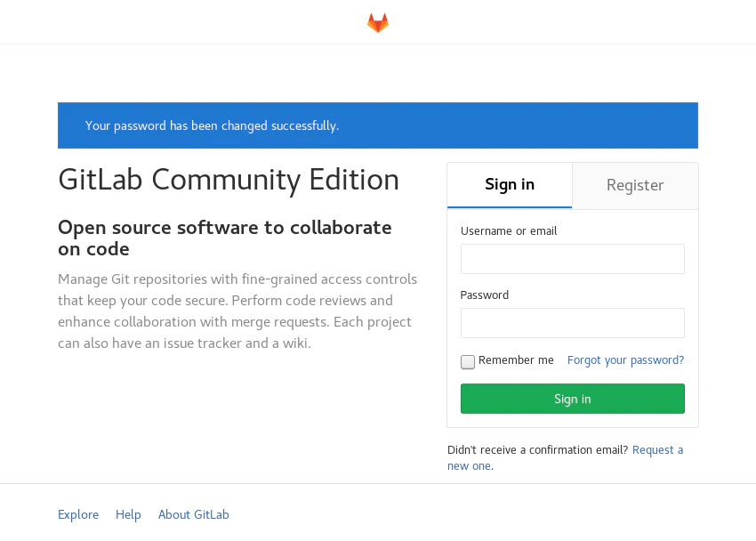Enable the Remember me checkbox
The image size is (756, 541).
point(468,361)
